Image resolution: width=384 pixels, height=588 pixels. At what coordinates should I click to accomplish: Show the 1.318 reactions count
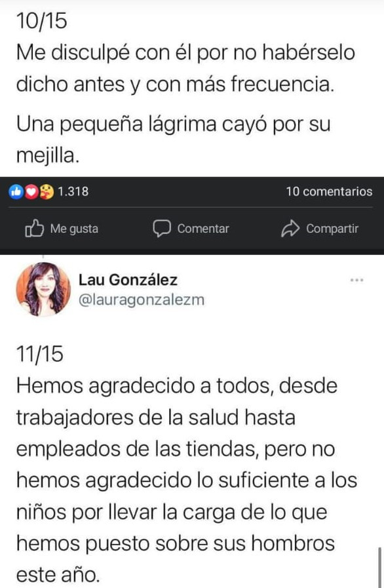73,191
